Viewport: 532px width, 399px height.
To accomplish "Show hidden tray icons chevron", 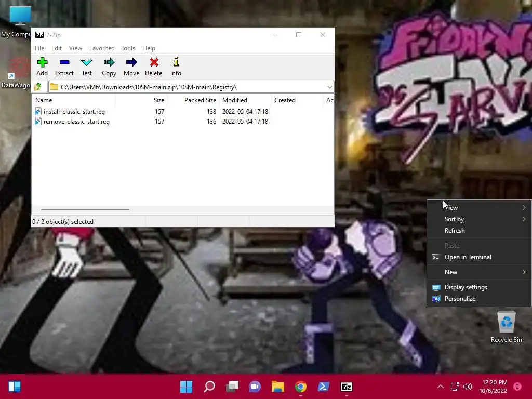I will click(x=441, y=387).
